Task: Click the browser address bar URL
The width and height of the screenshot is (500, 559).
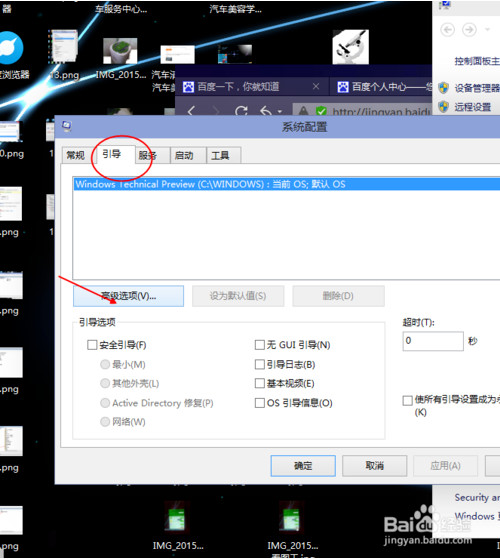Action: [x=382, y=112]
